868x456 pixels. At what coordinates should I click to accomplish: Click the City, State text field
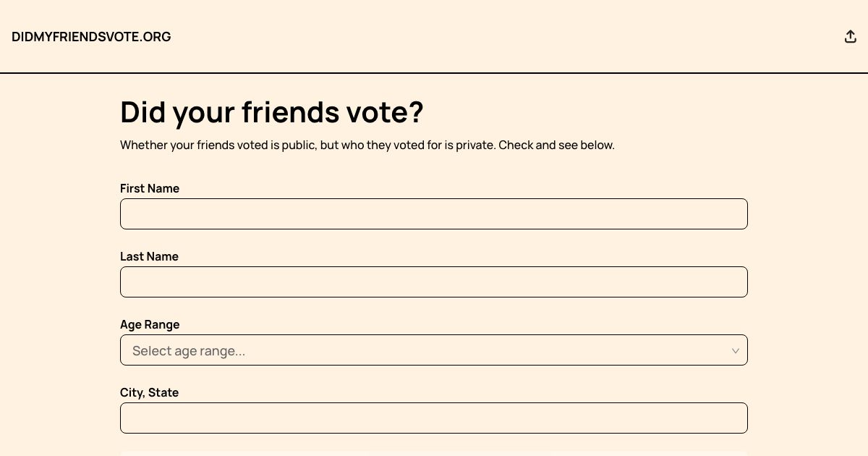434,418
